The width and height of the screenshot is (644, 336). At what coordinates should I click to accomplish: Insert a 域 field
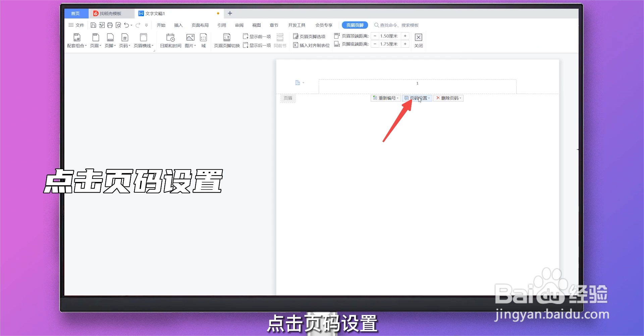pos(203,41)
